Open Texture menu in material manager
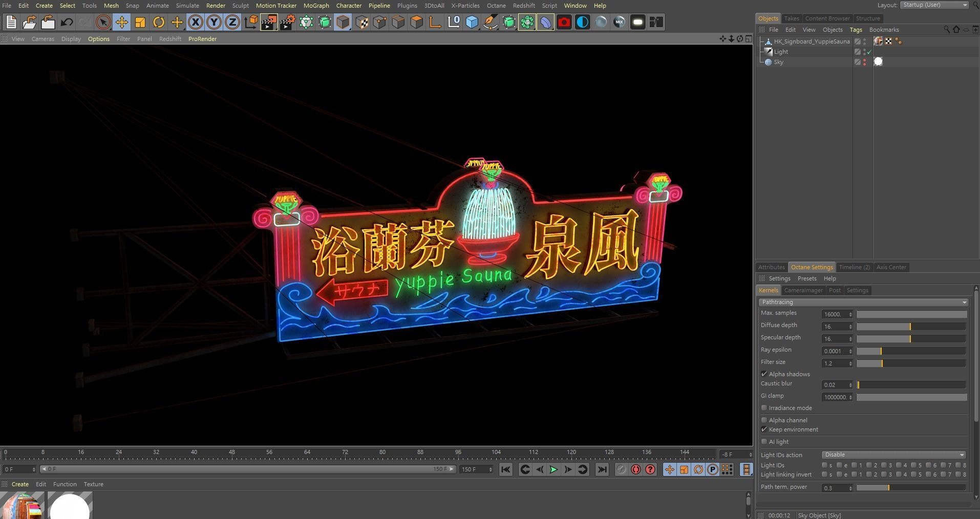This screenshot has height=519, width=980. coord(94,484)
